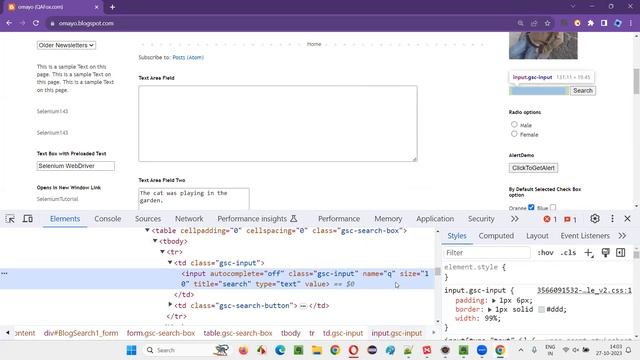Activate the DevTools inspect element picker

10,219
